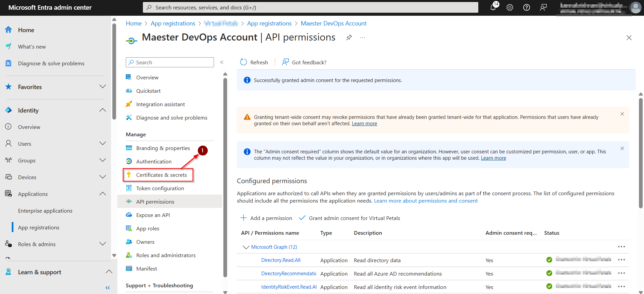Open Authentication settings
The height and width of the screenshot is (294, 644).
point(154,161)
